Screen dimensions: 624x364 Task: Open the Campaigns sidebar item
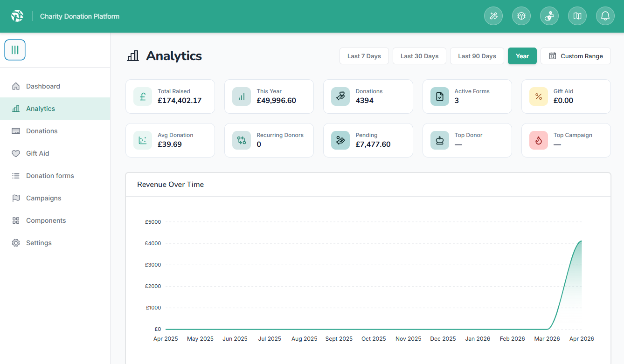tap(44, 198)
